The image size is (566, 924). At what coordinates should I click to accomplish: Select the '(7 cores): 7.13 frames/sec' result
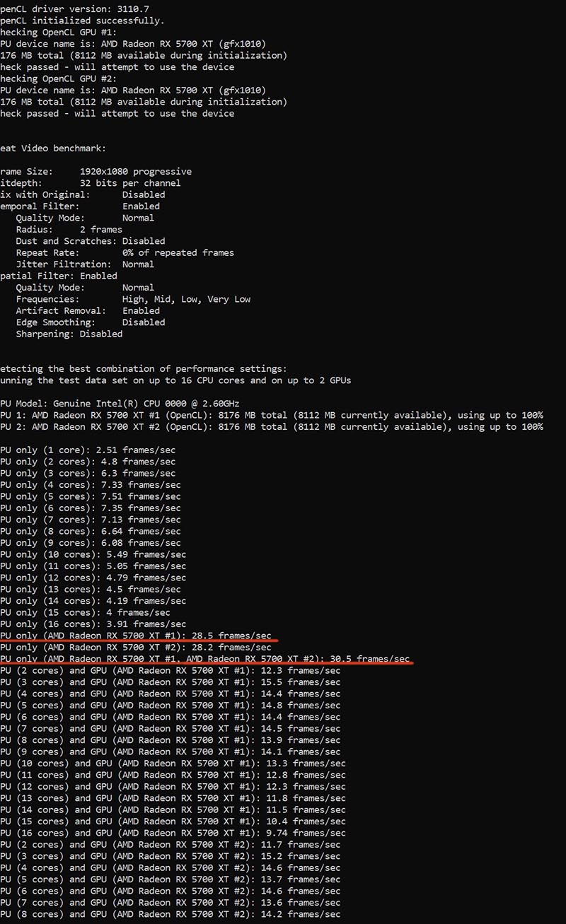91,520
